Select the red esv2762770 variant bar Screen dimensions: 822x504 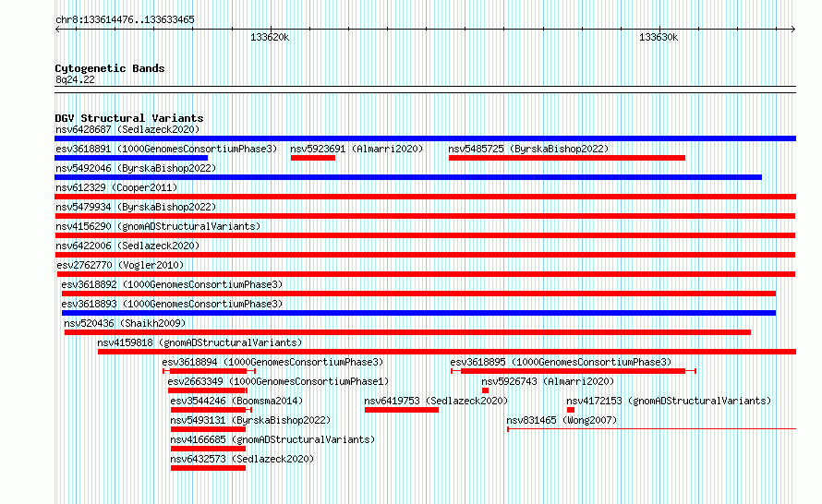pos(426,274)
